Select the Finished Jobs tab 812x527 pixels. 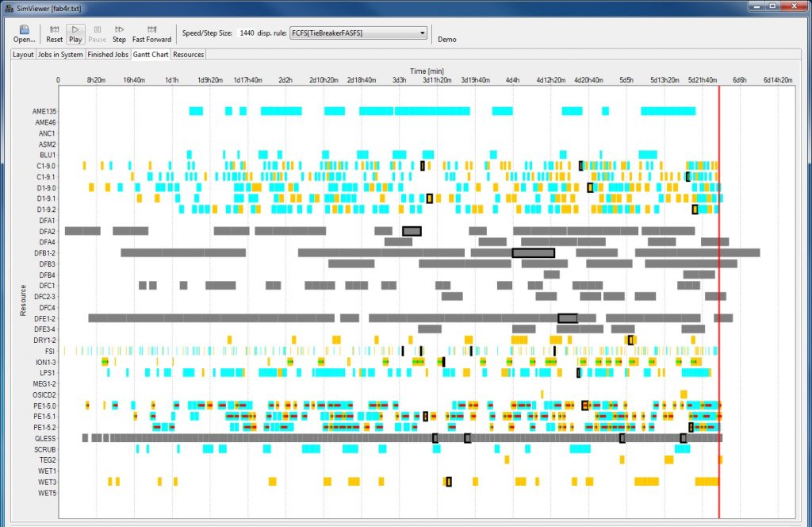pos(108,55)
